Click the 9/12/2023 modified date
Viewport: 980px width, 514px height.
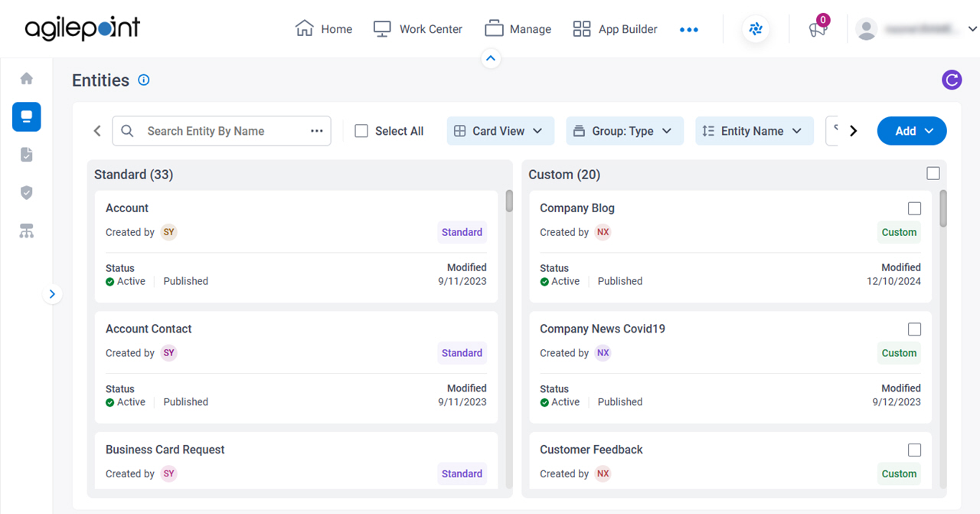(x=897, y=401)
